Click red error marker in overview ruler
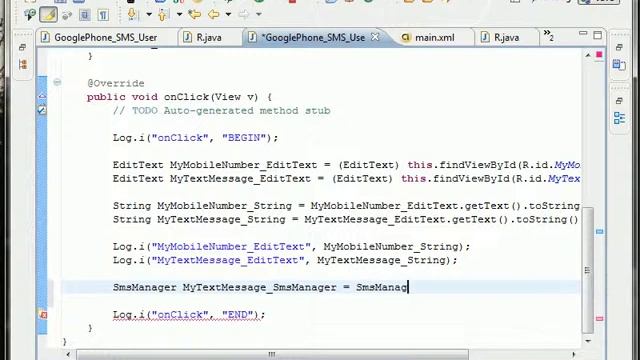Screen dimensions: 640x360 click(x=599, y=318)
